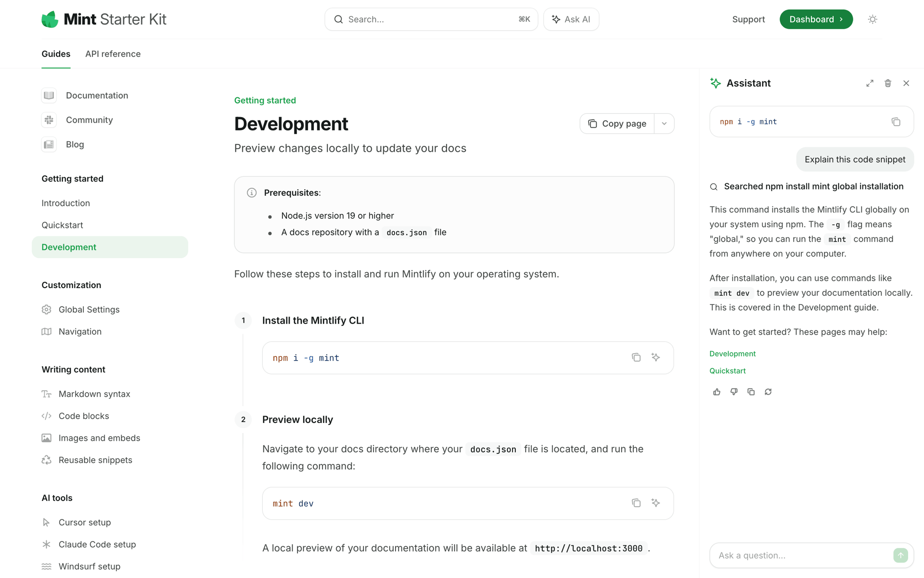This screenshot has width=924, height=578.
Task: Click the Navigation map icon
Action: 47,331
